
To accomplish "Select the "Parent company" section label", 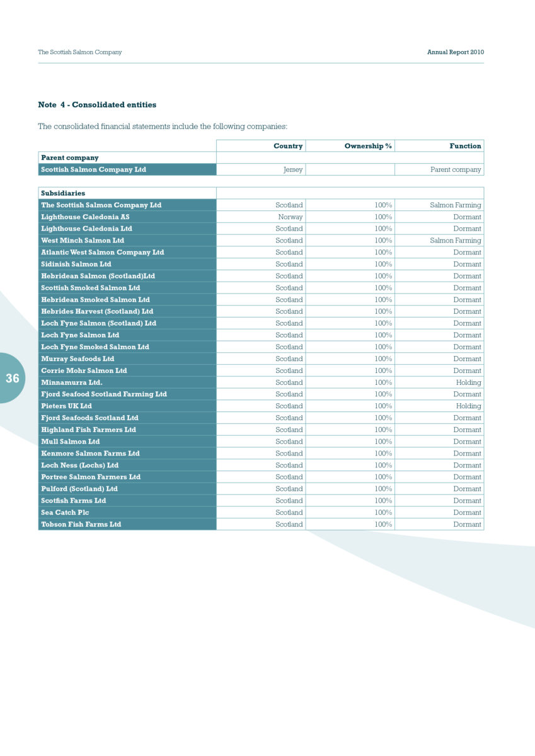I will point(70,157).
